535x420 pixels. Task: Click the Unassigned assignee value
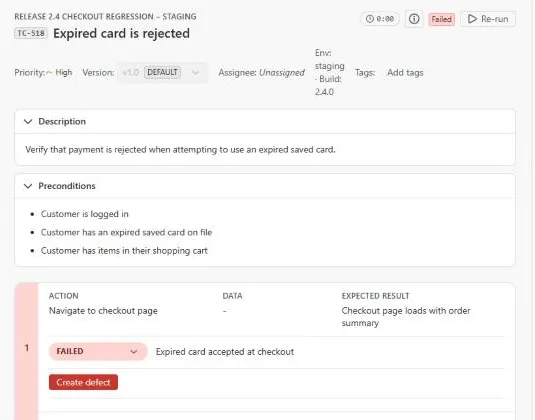(282, 73)
